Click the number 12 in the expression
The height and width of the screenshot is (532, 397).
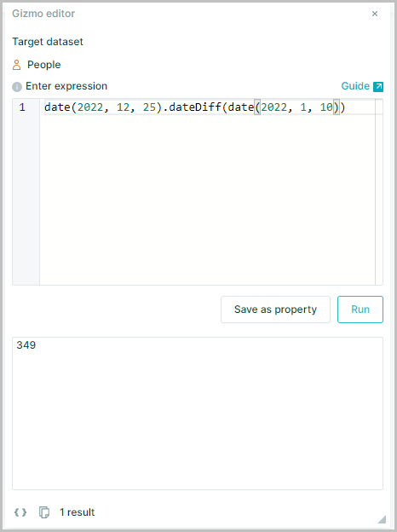[x=123, y=107]
